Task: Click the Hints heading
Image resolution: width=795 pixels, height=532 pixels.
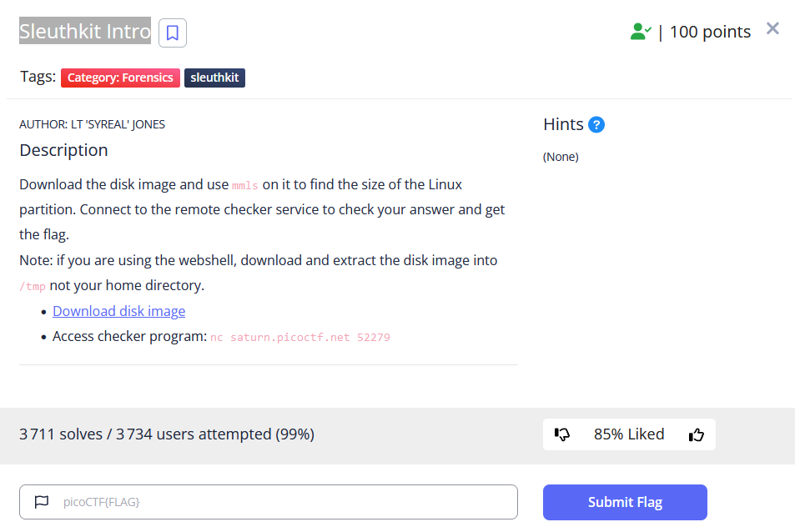Action: (563, 124)
